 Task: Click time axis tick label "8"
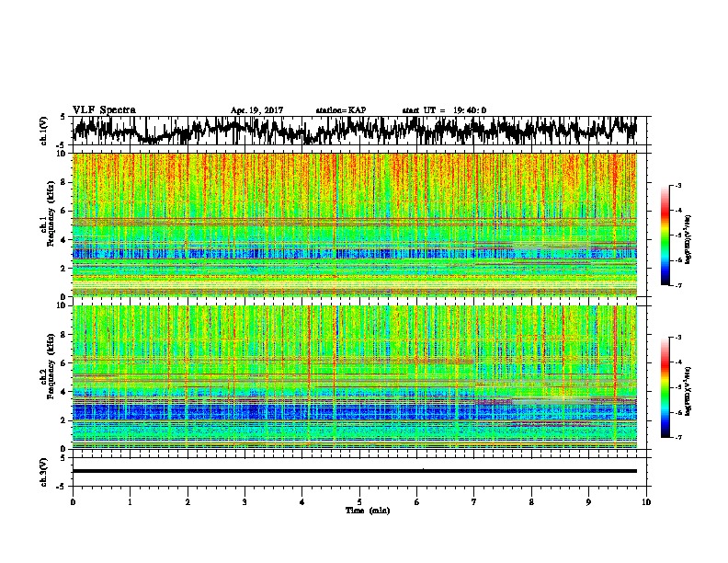531,502
